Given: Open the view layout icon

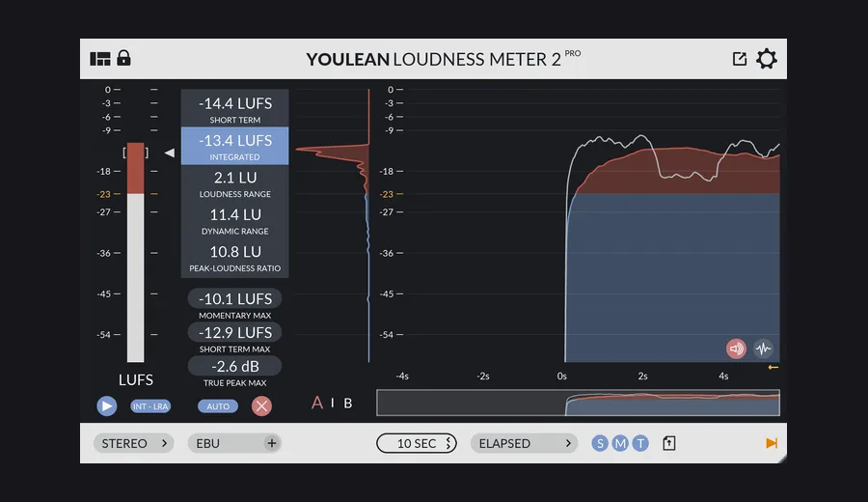Looking at the screenshot, I should click(x=100, y=59).
